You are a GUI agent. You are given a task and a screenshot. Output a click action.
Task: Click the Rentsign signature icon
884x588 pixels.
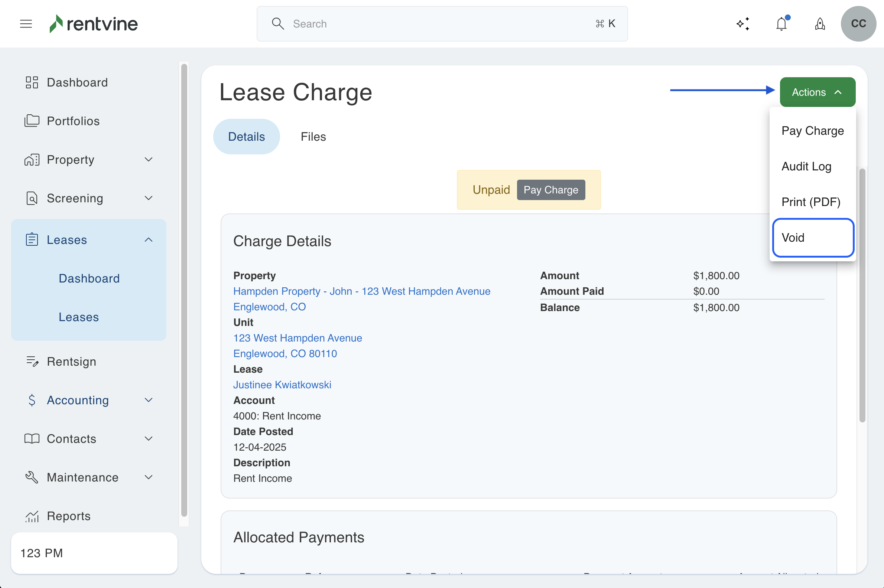32,362
